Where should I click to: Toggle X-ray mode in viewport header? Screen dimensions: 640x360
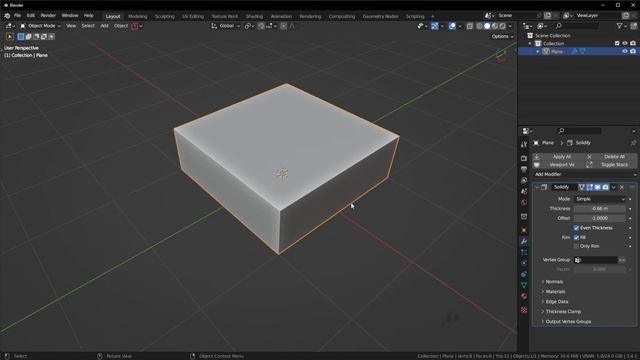click(470, 26)
